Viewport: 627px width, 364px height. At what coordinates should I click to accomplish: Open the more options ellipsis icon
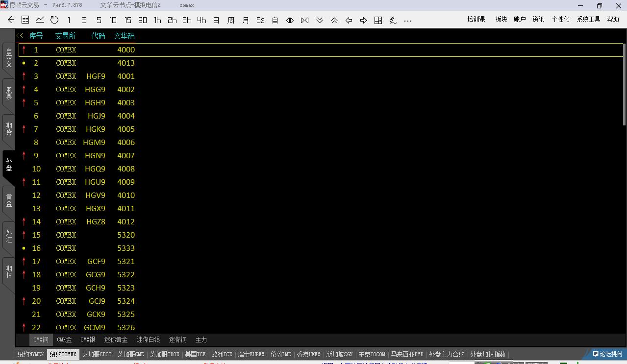[x=407, y=21]
